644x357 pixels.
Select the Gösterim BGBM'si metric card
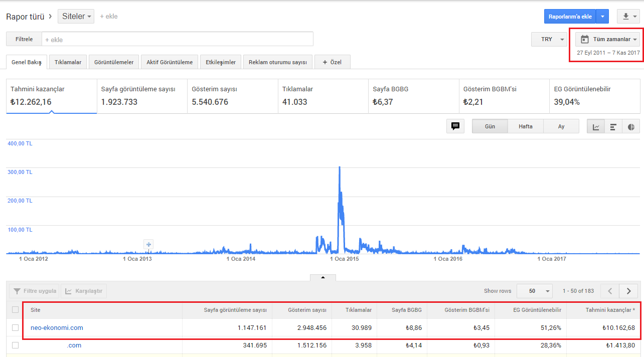click(504, 96)
